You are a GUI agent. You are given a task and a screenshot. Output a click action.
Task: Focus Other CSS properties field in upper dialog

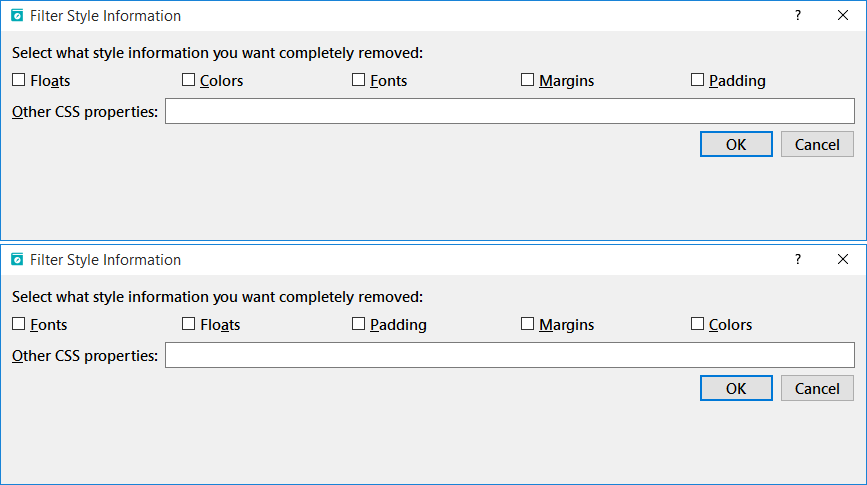(509, 111)
